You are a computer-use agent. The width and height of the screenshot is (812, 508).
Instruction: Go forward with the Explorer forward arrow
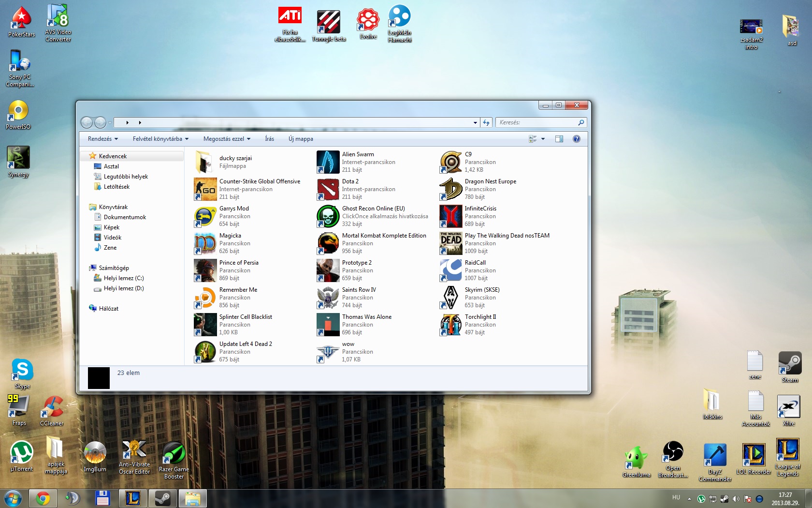(x=100, y=123)
